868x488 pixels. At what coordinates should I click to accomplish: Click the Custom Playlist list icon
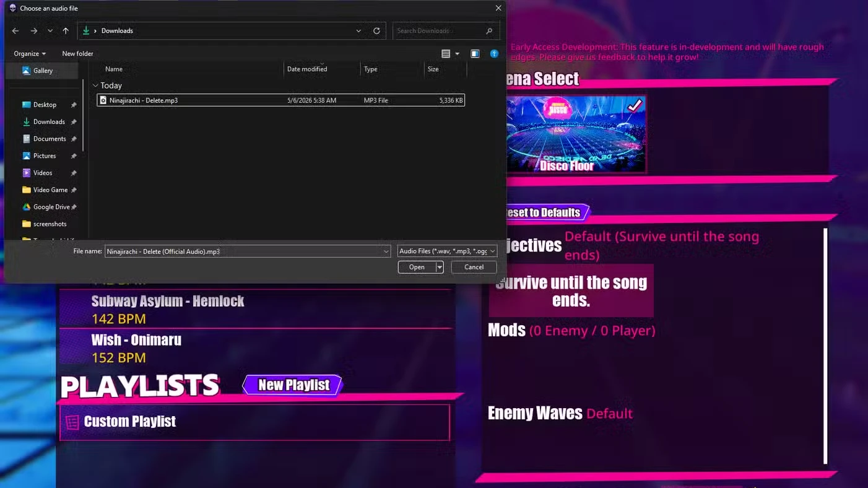72,422
